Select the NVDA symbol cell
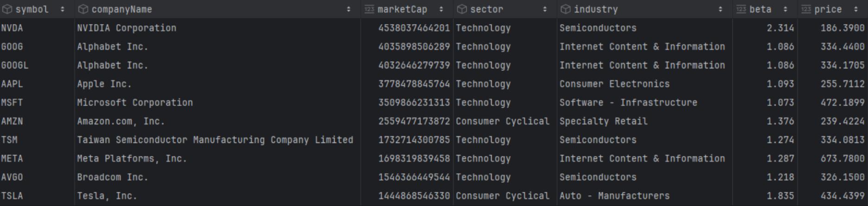The image size is (868, 206). [12, 28]
